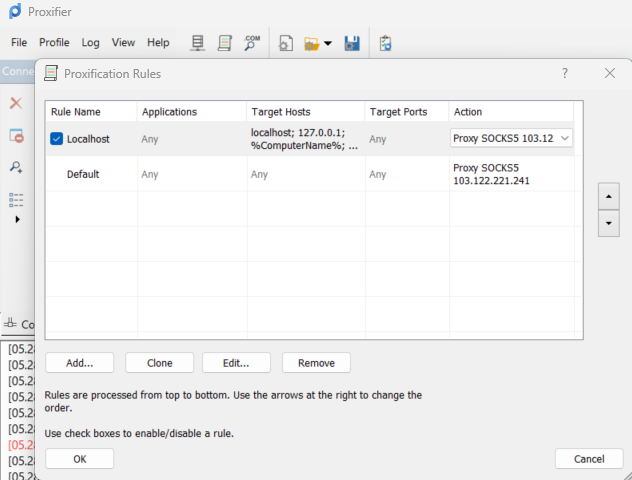Open the Profile menu

(54, 43)
